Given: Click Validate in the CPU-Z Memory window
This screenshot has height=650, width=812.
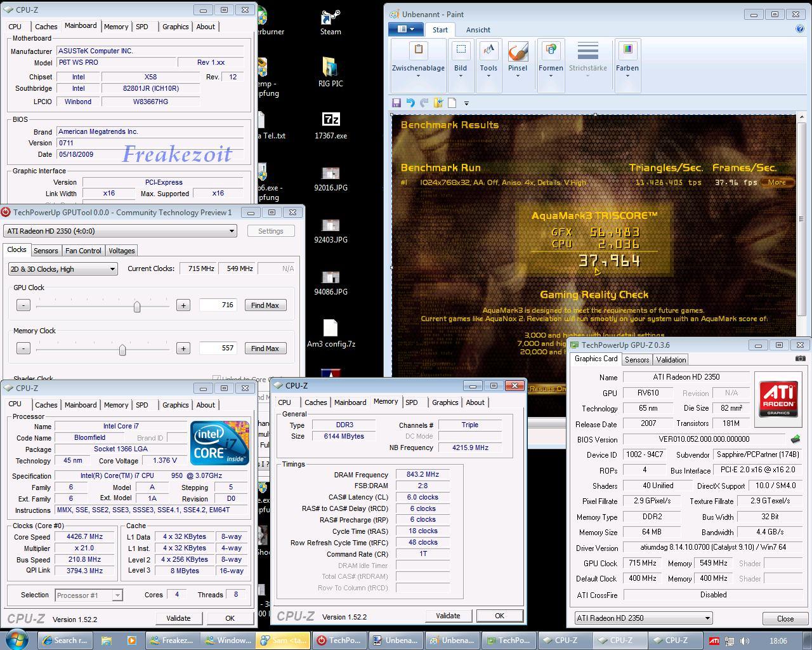Looking at the screenshot, I should click(448, 616).
